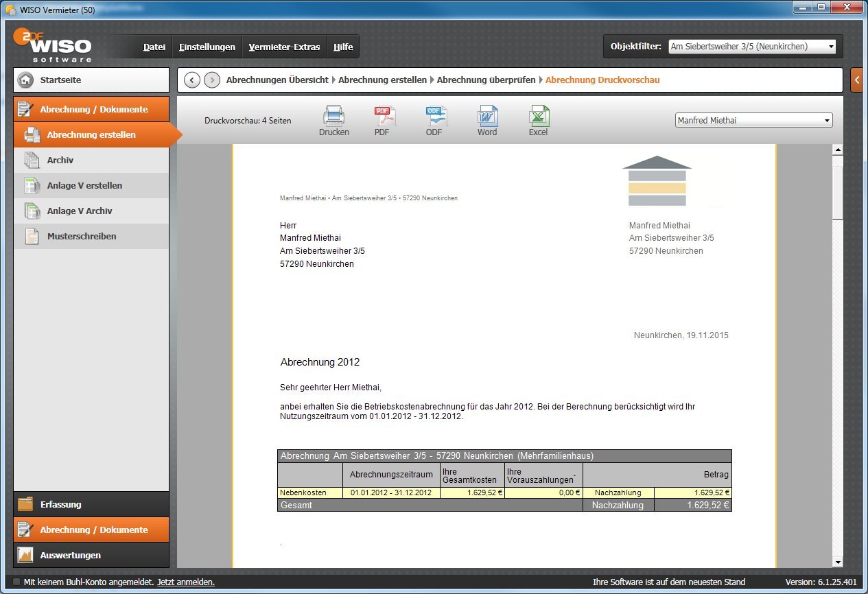Screen dimensions: 868x594
Task: Select the Anlage V Archiv sidebar item
Action: [x=91, y=211]
